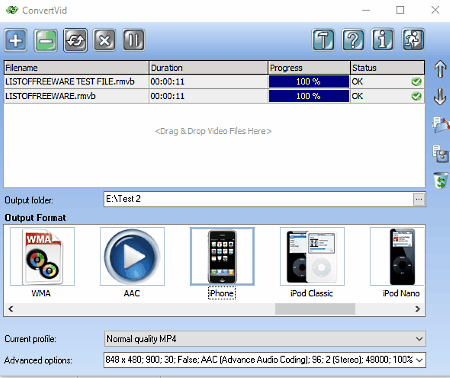Open help with the question mark icon
Screen dimensions: 450x378
point(353,40)
